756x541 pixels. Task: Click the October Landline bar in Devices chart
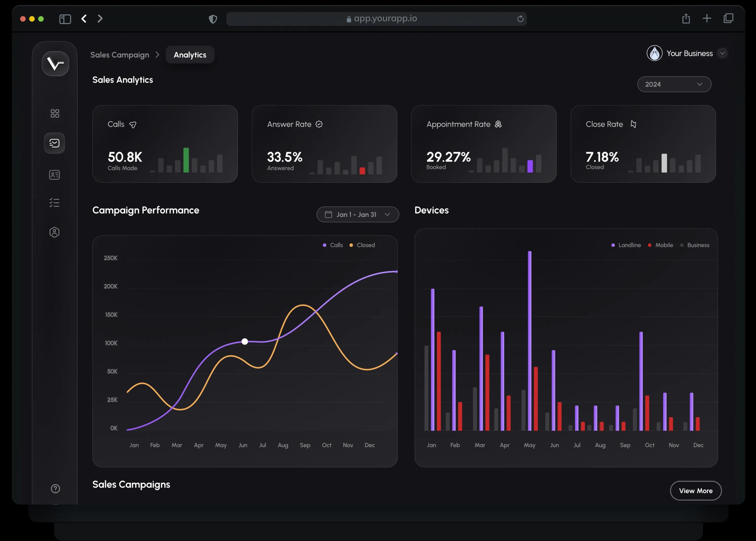pyautogui.click(x=641, y=381)
